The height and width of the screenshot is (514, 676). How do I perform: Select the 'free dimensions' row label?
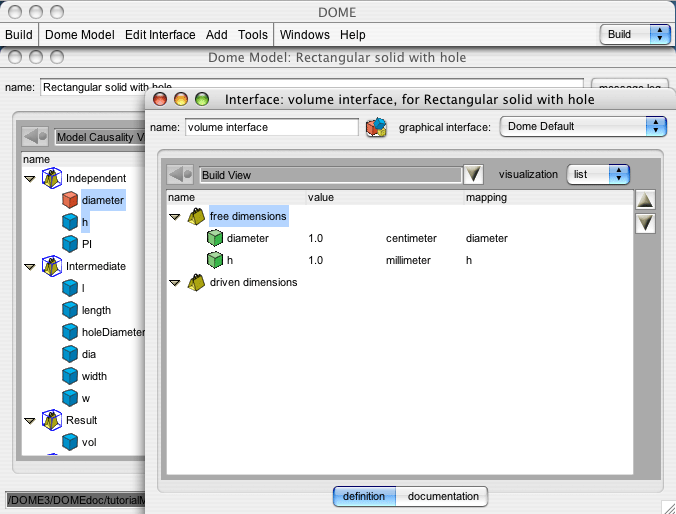tap(248, 216)
